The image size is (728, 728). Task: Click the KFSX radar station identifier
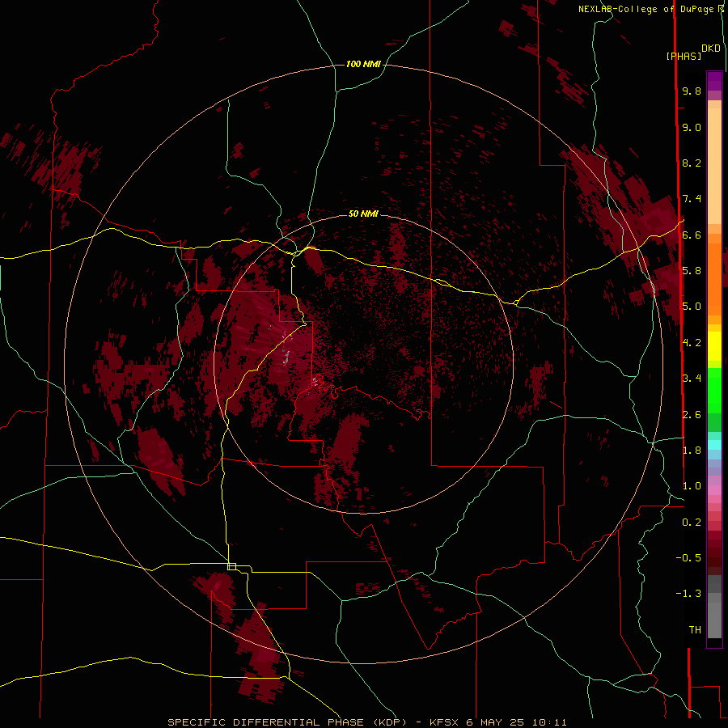click(445, 722)
